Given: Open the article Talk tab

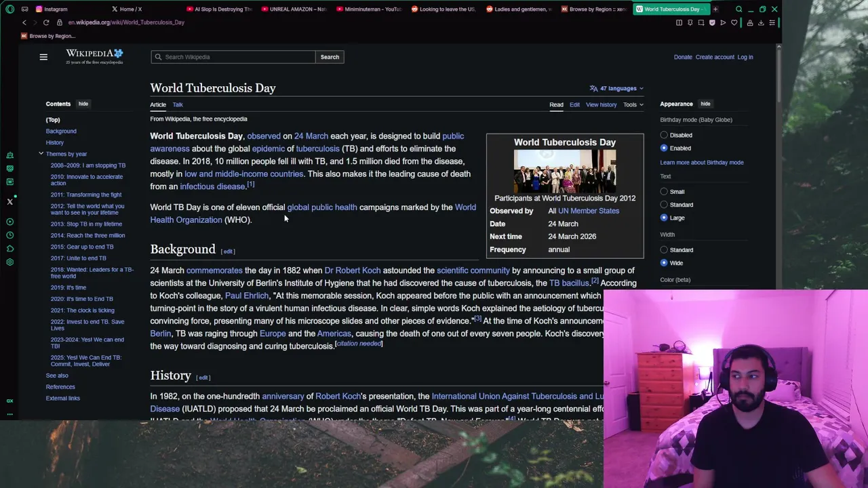Looking at the screenshot, I should click(x=178, y=104).
